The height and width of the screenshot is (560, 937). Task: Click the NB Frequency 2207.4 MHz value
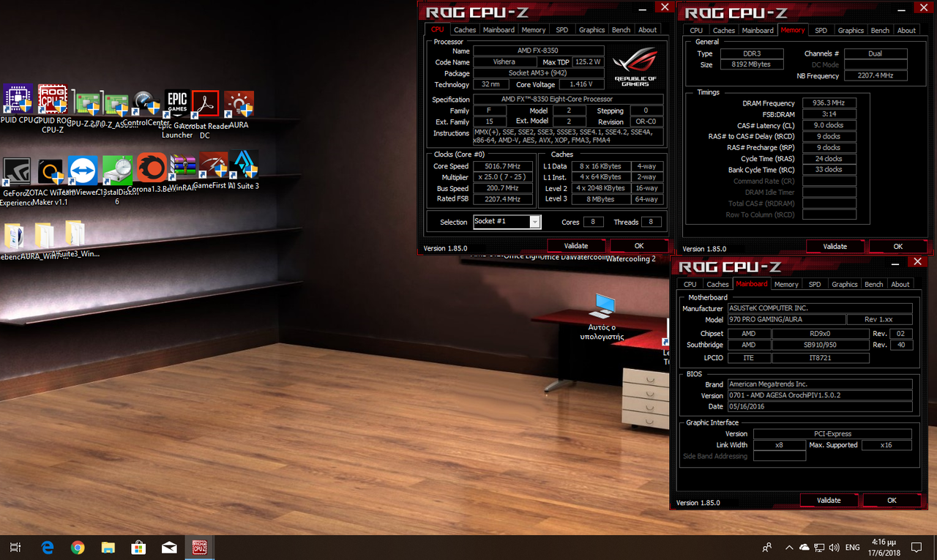[x=876, y=75]
